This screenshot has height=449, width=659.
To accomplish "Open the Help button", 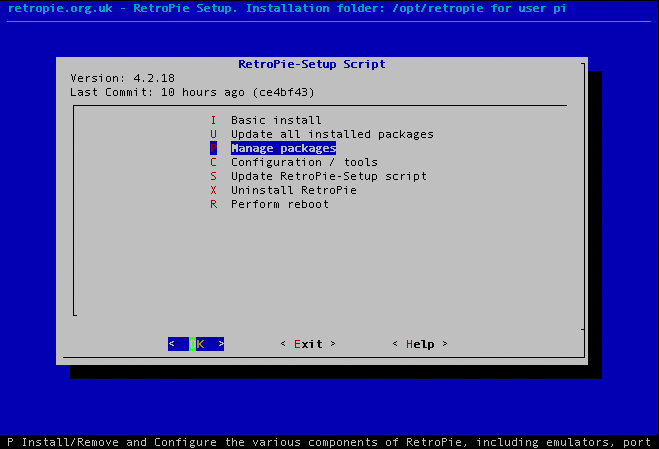I will 420,344.
